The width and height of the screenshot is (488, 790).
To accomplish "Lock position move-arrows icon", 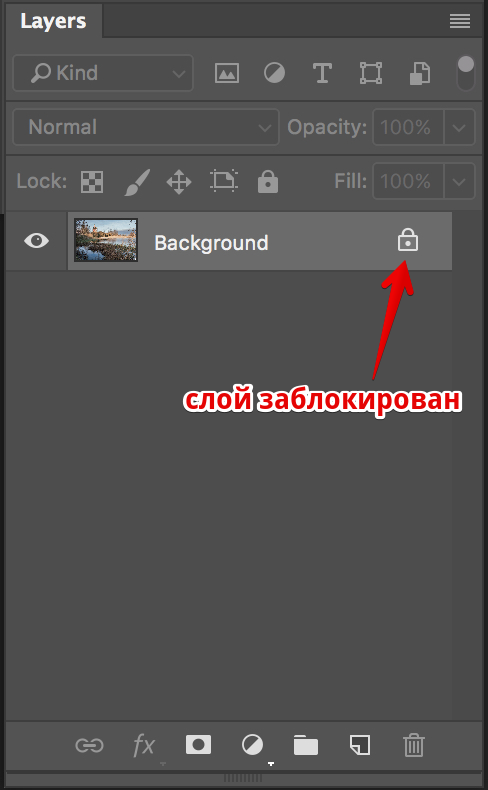I will point(179,182).
